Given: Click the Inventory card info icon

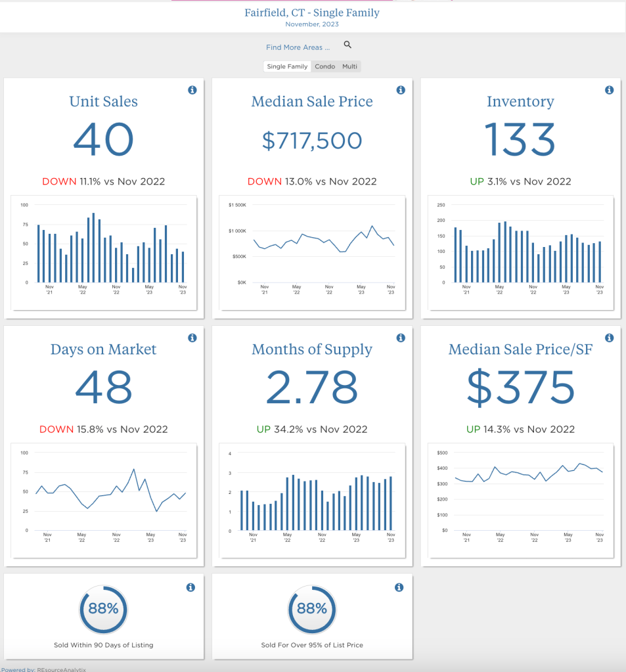Looking at the screenshot, I should [609, 90].
